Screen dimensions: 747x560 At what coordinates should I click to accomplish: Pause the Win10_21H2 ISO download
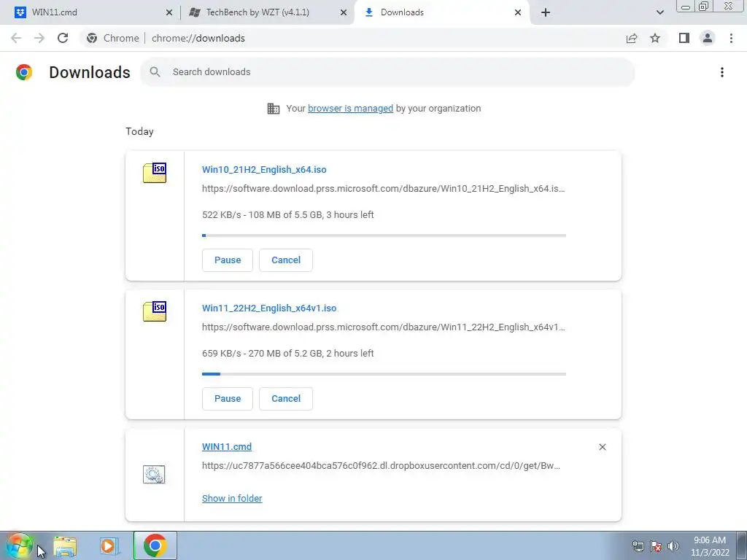tap(228, 260)
